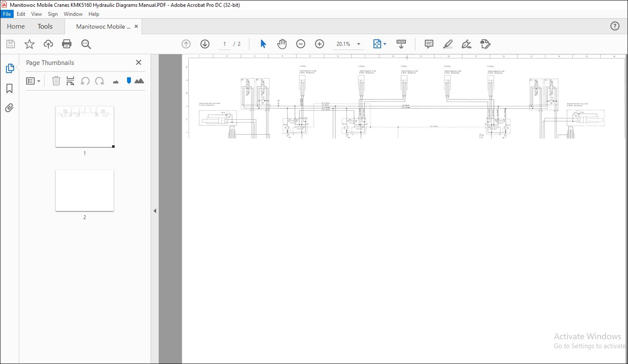Activate the Hand pan tool
This screenshot has height=364, width=628.
pyautogui.click(x=282, y=44)
